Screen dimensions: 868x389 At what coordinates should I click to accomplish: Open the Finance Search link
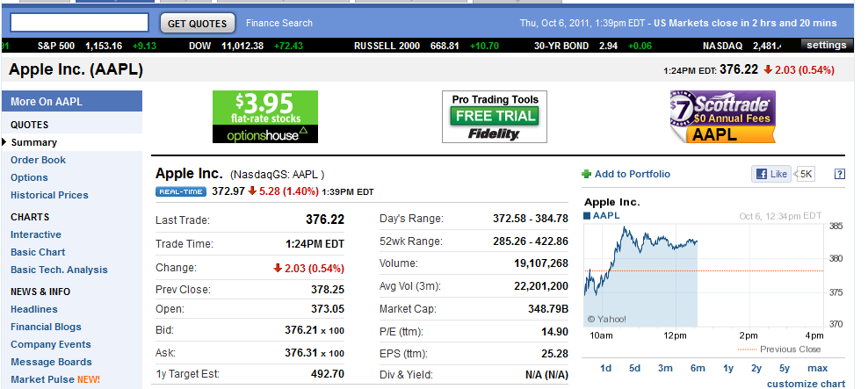coord(279,23)
